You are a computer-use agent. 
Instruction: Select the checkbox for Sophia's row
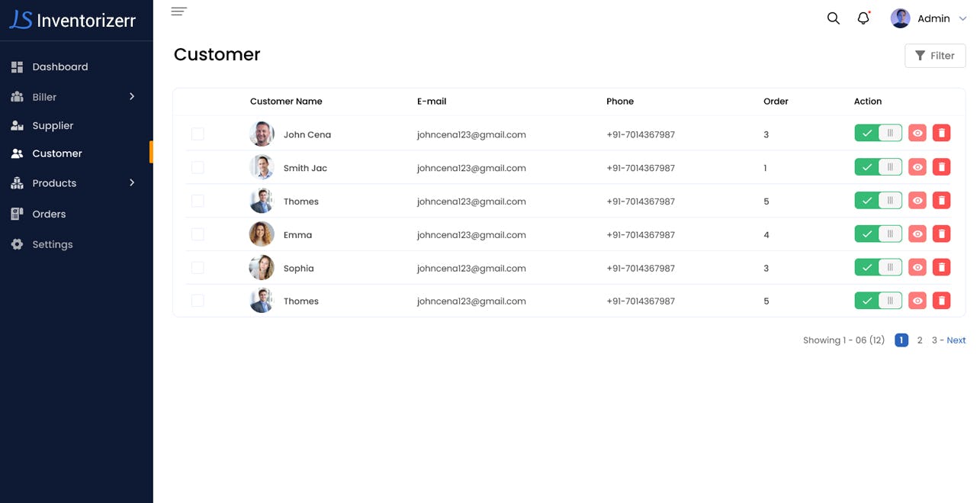pyautogui.click(x=198, y=267)
